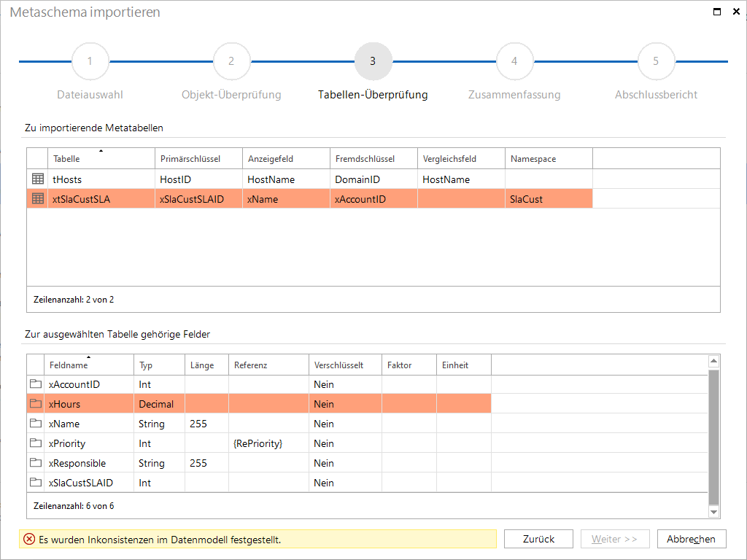The height and width of the screenshot is (560, 747).
Task: Click the {RePriority} reference cell
Action: (x=268, y=443)
